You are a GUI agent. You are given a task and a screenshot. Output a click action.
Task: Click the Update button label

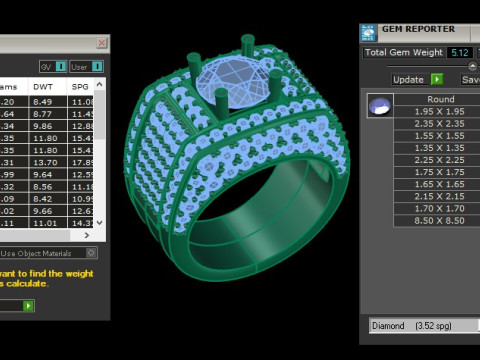408,80
